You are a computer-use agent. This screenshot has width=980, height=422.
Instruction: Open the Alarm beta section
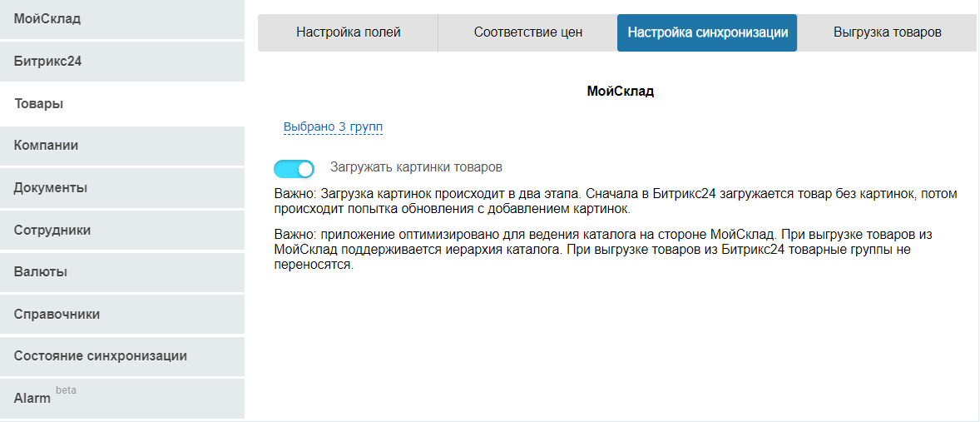point(121,398)
